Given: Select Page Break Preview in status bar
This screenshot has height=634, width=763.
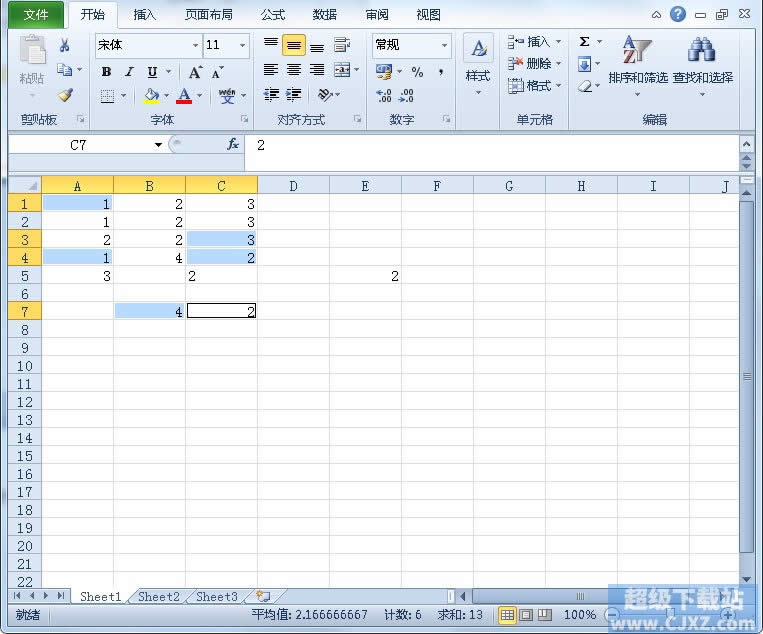Looking at the screenshot, I should [545, 615].
